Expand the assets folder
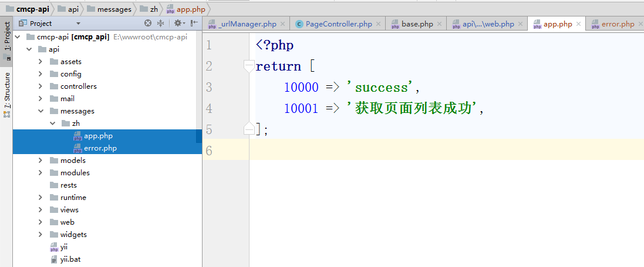This screenshot has height=267, width=644. (x=41, y=62)
